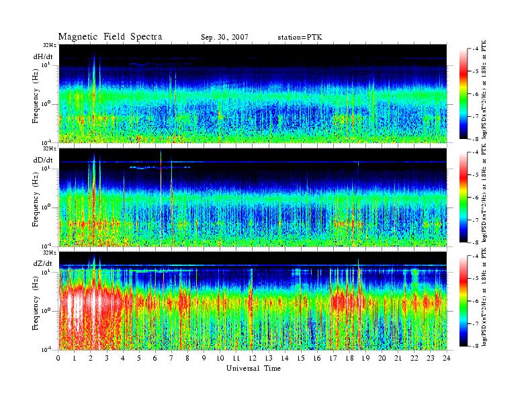Click the 32Hz tick label on dD/dt panel

[50, 148]
